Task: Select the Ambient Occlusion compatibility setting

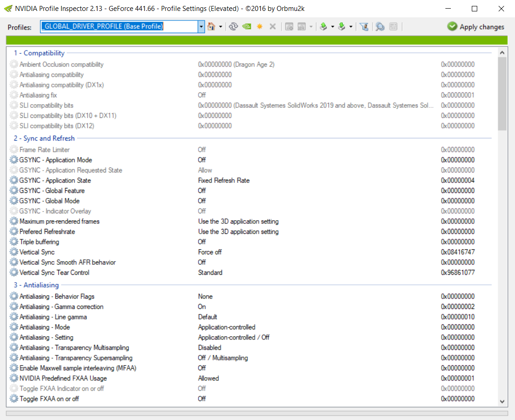Action: (61, 64)
